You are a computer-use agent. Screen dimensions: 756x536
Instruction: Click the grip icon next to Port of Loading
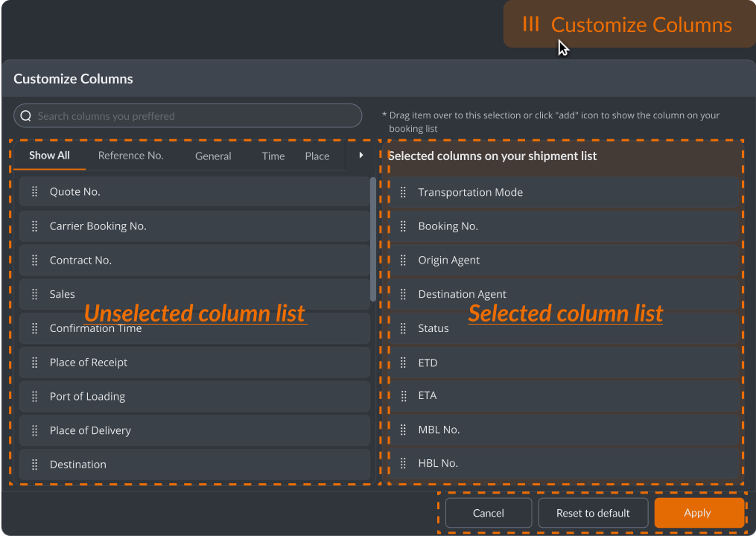pos(34,397)
